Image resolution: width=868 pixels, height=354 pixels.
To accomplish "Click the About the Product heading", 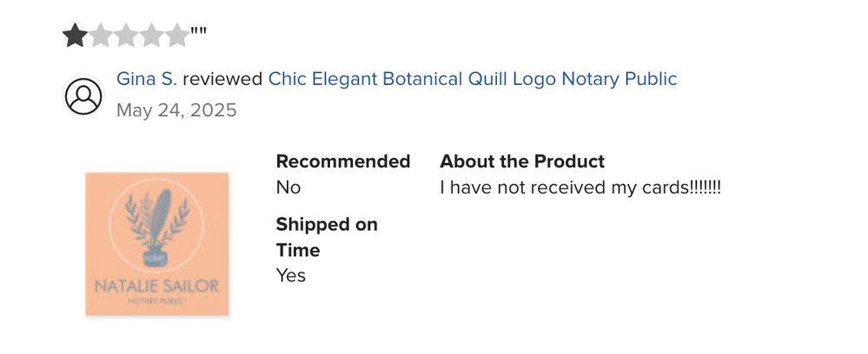I will 522,161.
